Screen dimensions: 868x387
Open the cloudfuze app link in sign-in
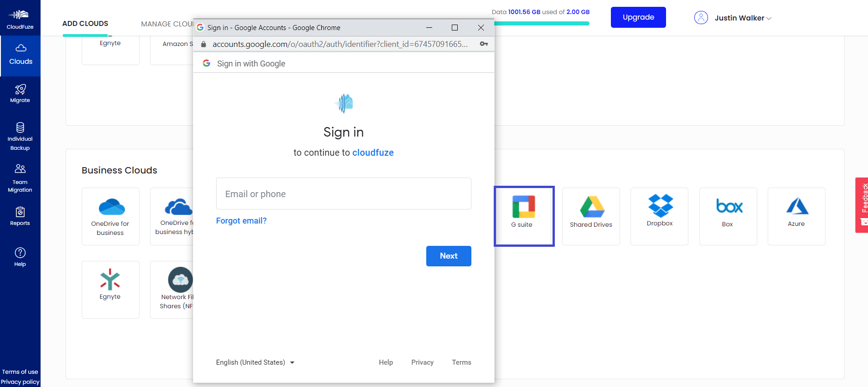point(373,153)
